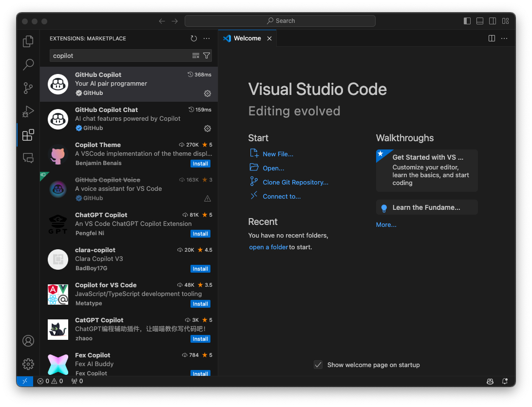The width and height of the screenshot is (532, 407).
Task: Open the manage gear for GitHub Copilot
Action: 207,93
